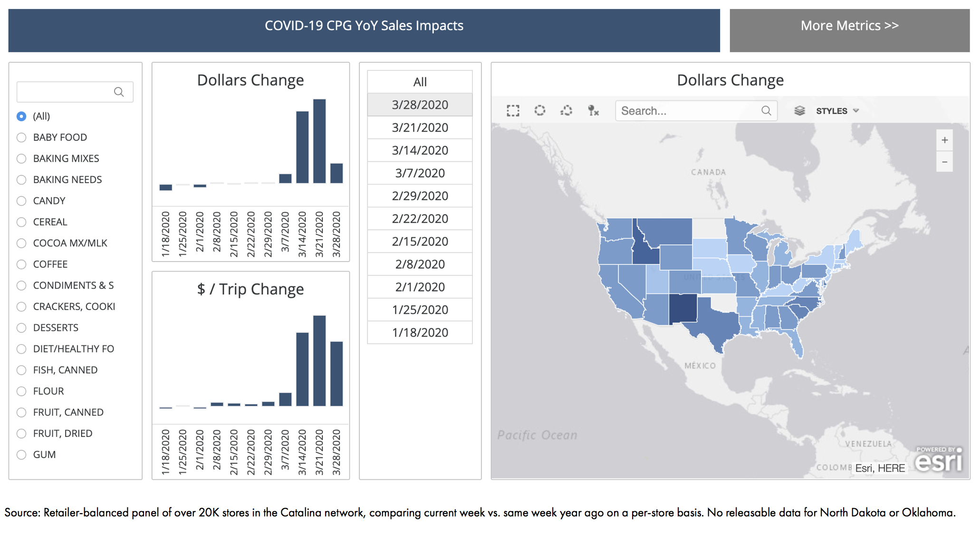Screen dimensions: 980x544
Task: Click the clear selection pin icon
Action: (593, 111)
